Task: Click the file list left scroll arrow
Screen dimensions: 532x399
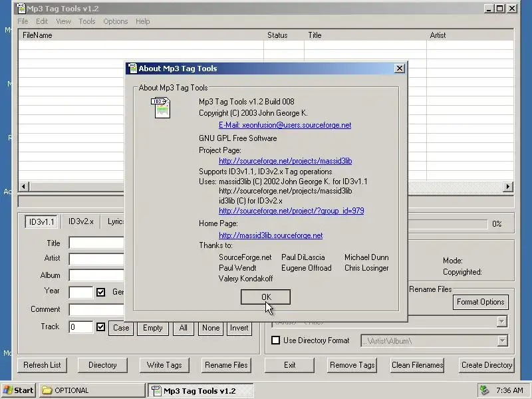Action: [24, 187]
